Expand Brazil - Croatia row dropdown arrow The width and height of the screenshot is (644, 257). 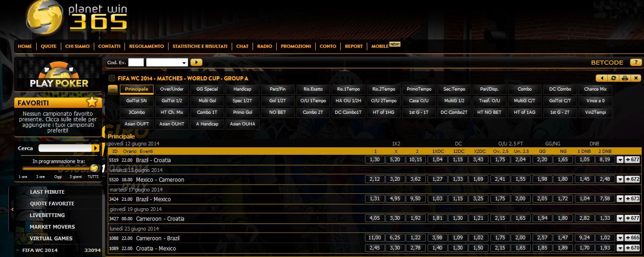pyautogui.click(x=620, y=160)
